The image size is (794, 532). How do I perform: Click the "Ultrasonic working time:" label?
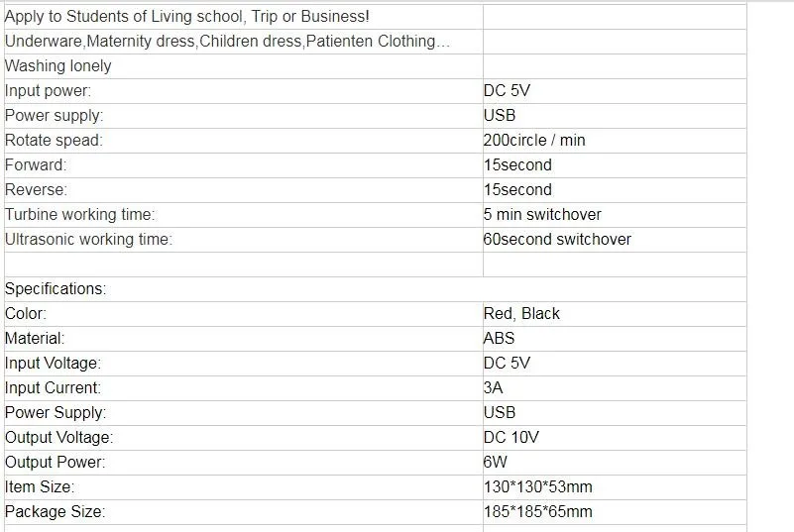[x=88, y=240]
